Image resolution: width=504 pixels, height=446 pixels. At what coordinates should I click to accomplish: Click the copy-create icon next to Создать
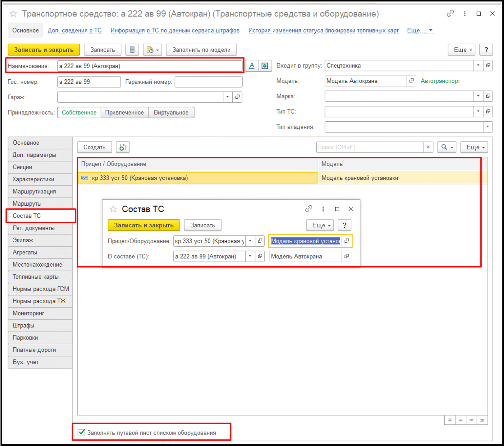point(122,147)
